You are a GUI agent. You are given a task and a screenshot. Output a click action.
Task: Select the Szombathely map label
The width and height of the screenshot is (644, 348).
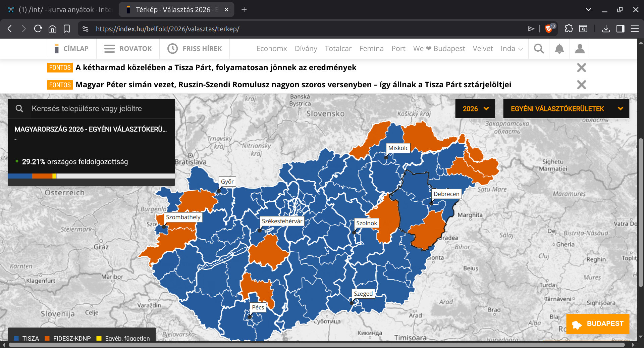[x=183, y=217]
